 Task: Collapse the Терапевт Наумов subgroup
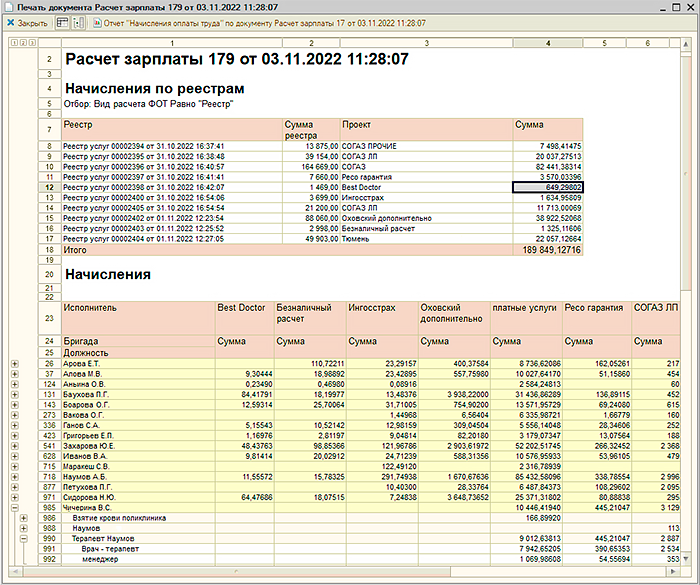click(x=22, y=539)
